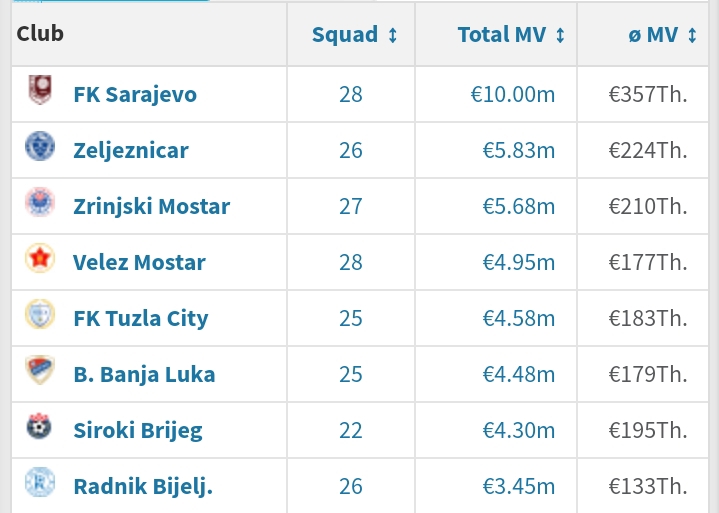Open the B. Banja Luka crest icon
The height and width of the screenshot is (513, 719).
(x=40, y=370)
